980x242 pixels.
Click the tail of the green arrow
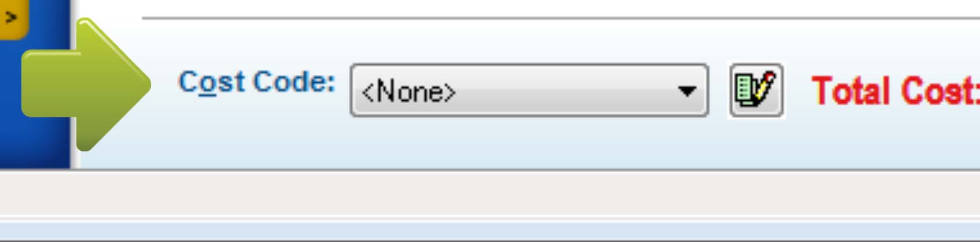[49, 85]
